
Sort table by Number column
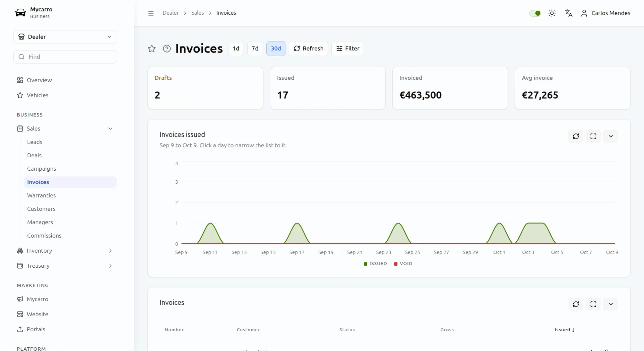point(174,330)
